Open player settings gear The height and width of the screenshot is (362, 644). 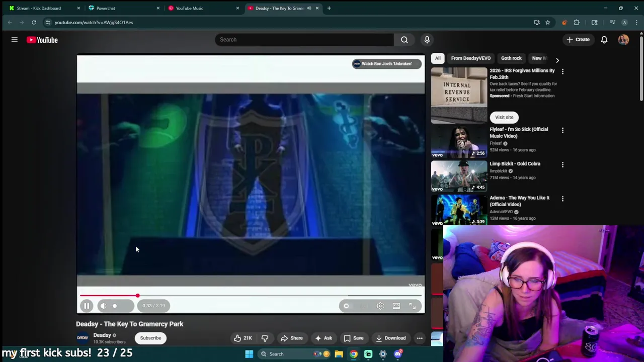tap(380, 306)
